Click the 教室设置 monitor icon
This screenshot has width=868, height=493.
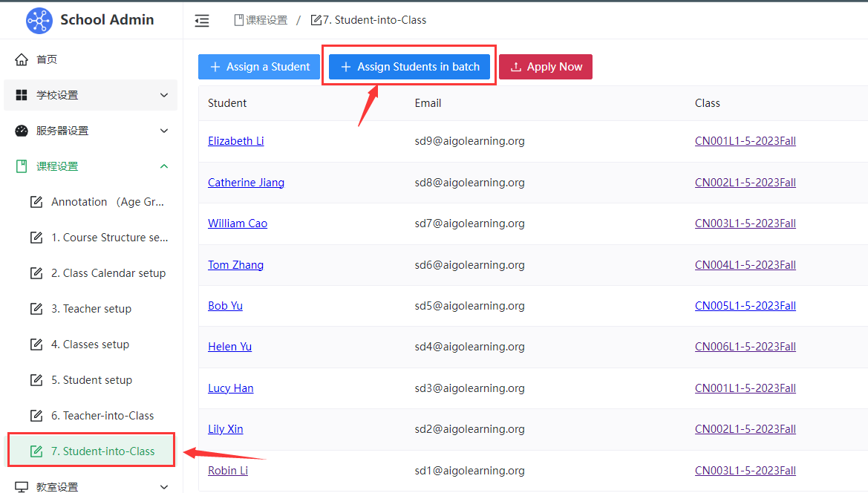click(x=22, y=487)
